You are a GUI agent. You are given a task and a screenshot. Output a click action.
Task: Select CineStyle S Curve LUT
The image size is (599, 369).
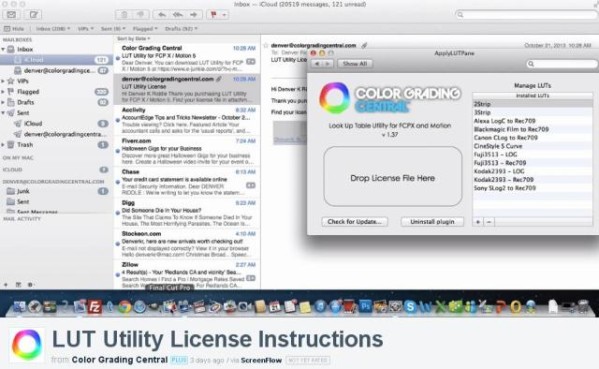[x=533, y=146]
